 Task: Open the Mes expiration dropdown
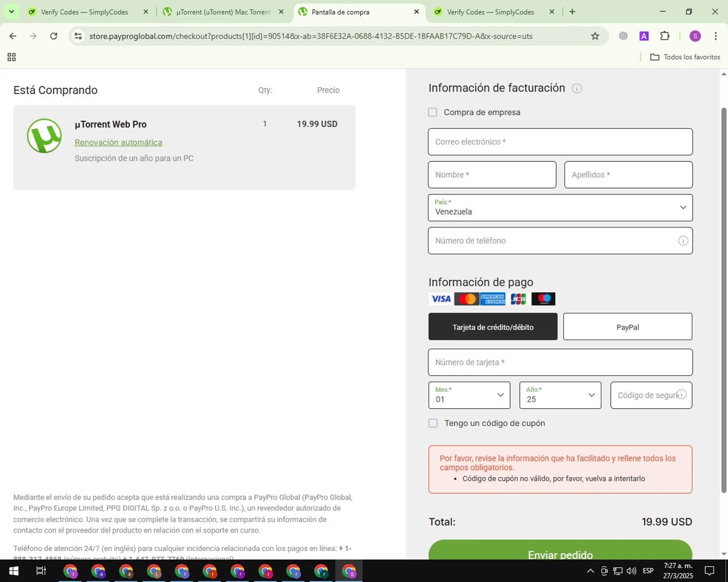pos(469,395)
